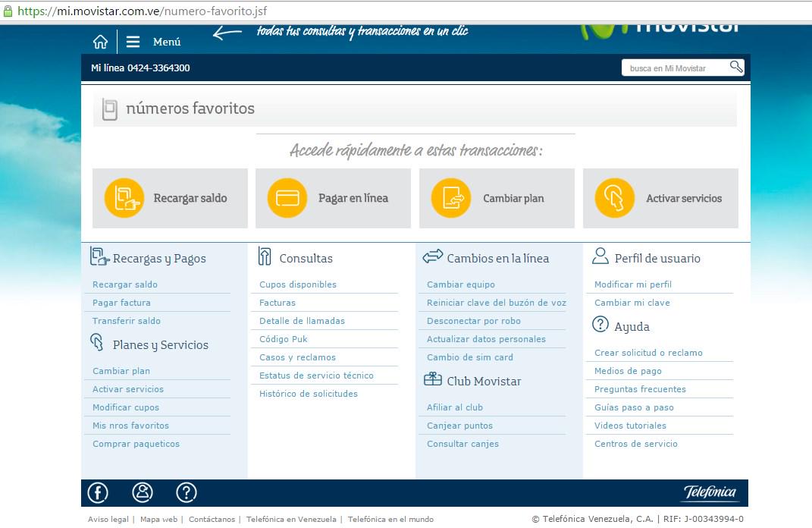Viewport: 812px width, 528px height.
Task: Click the Telefónica logo in footer
Action: click(710, 492)
